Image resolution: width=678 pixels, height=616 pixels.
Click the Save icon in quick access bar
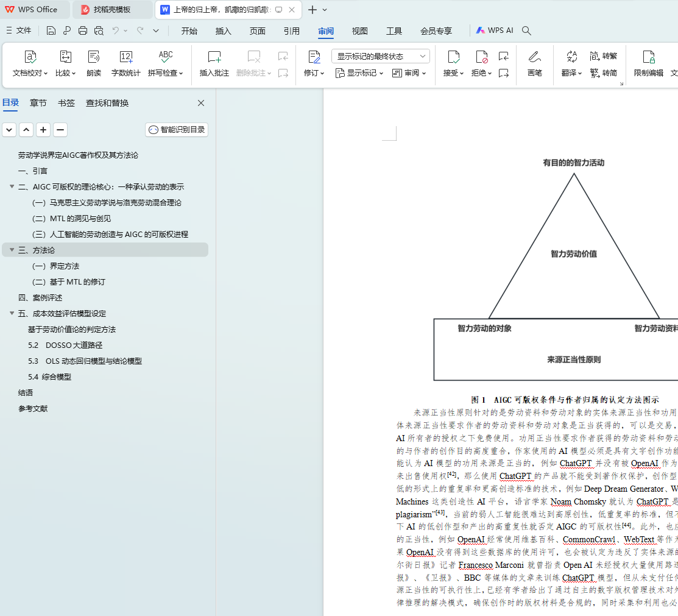[51, 30]
